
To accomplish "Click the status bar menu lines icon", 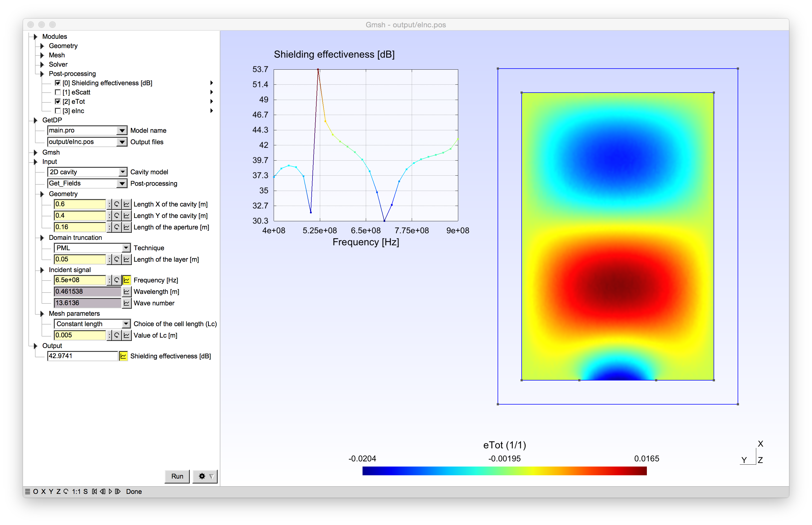I will [28, 492].
